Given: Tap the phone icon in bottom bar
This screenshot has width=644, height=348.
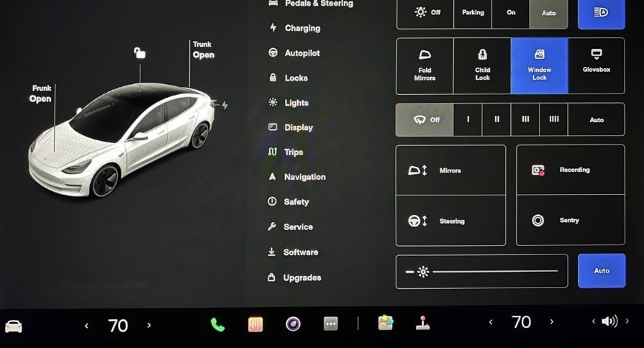Looking at the screenshot, I should tap(217, 324).
